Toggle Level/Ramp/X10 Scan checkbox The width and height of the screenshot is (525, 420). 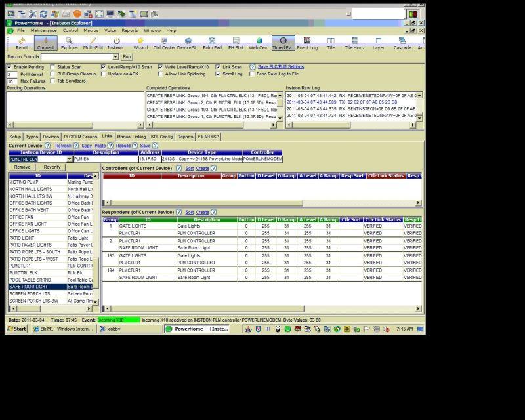104,67
